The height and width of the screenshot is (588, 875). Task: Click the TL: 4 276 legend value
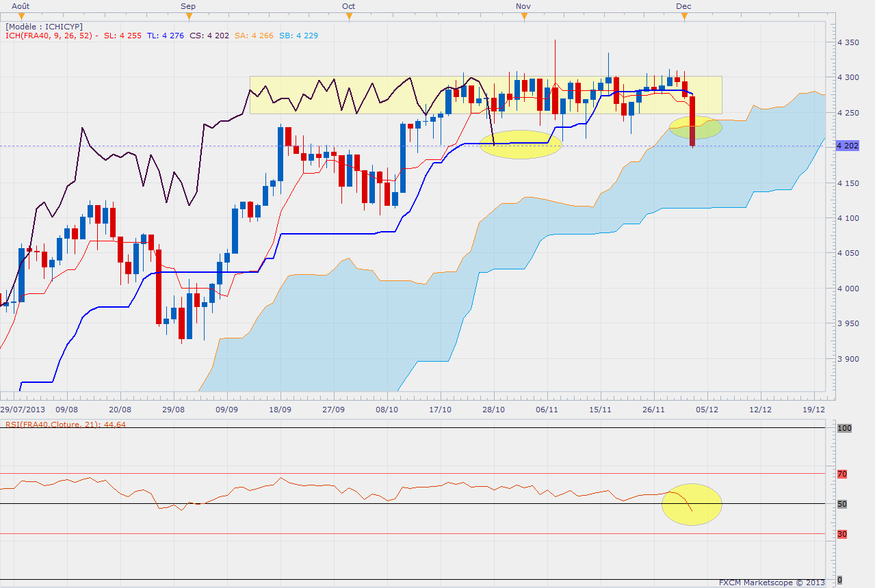pyautogui.click(x=165, y=36)
